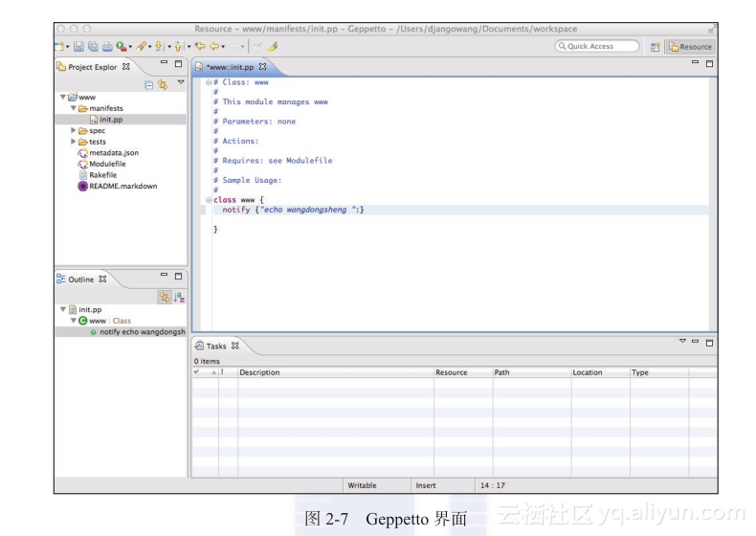
Task: Click into the Quick Access search field
Action: (597, 46)
